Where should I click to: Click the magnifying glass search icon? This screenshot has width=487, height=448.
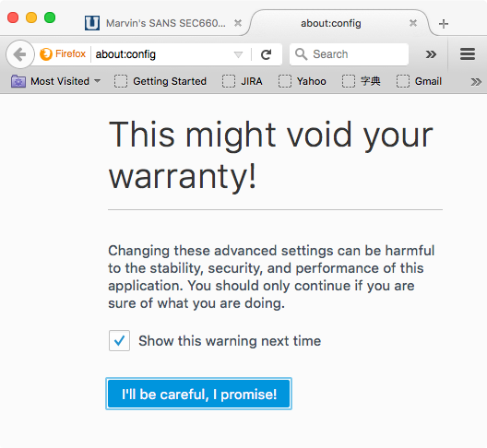coord(301,54)
